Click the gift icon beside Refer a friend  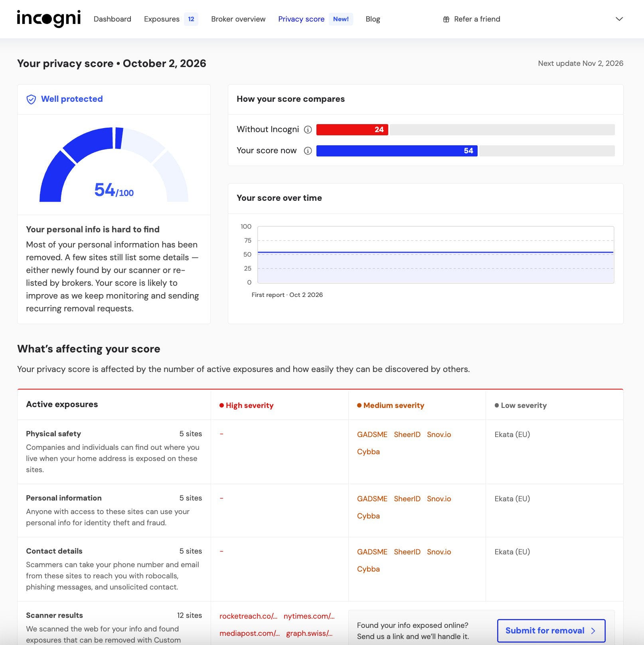446,19
